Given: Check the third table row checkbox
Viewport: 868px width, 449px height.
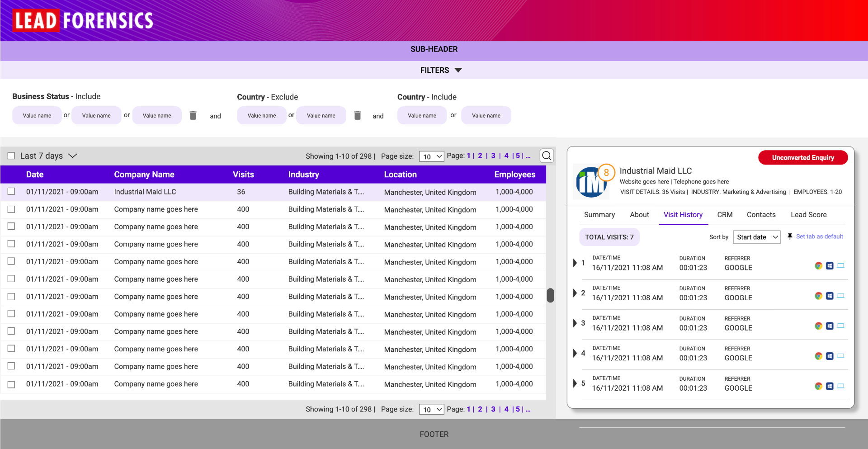Looking at the screenshot, I should click(x=11, y=227).
